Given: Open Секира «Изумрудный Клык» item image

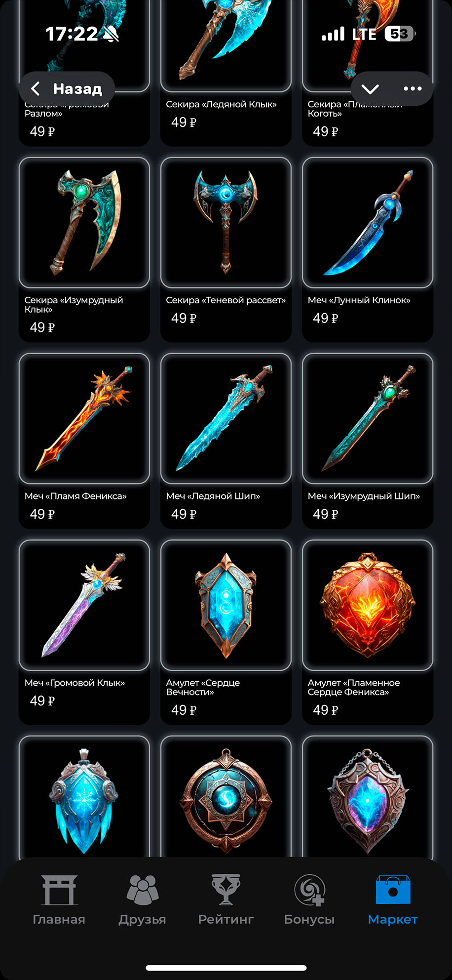Looking at the screenshot, I should 84,222.
